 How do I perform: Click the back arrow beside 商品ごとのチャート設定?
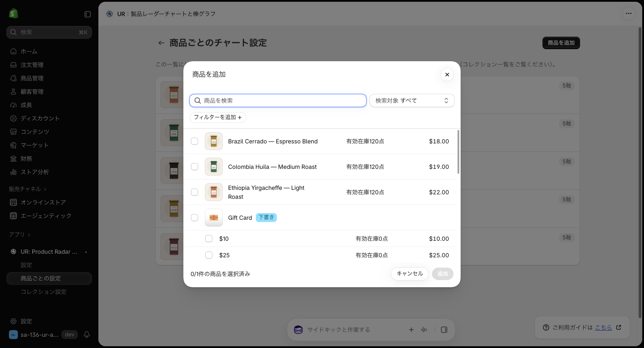[161, 43]
